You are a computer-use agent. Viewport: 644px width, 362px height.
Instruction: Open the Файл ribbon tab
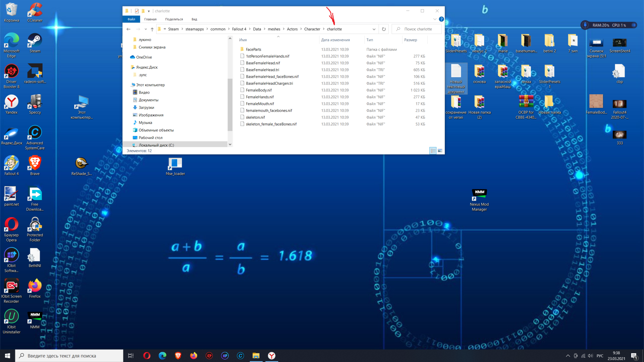[x=131, y=19]
